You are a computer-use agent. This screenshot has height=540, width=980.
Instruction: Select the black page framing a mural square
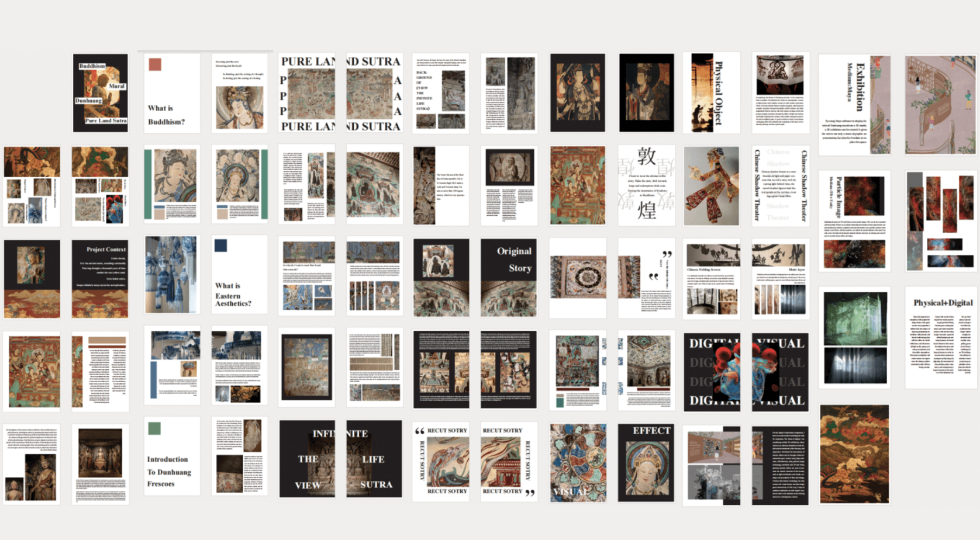coord(307,367)
